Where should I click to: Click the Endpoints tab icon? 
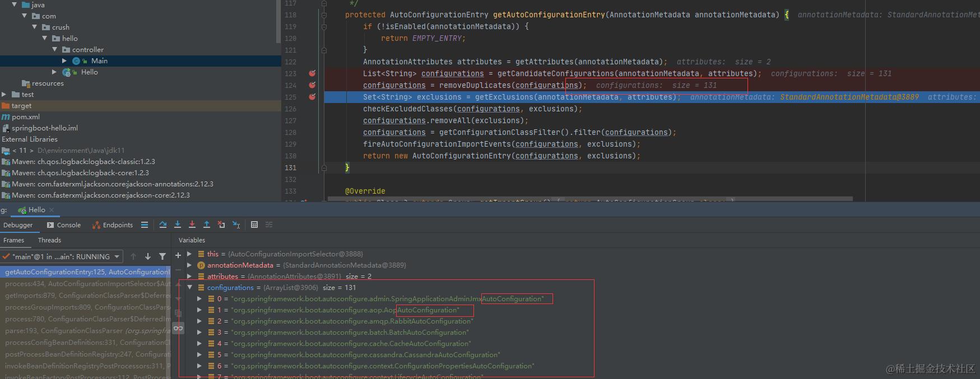point(96,225)
